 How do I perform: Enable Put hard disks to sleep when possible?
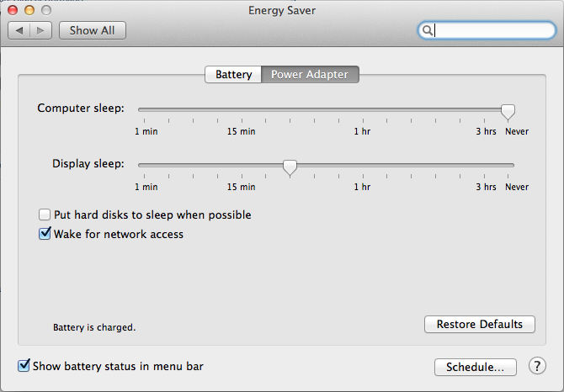coord(45,215)
